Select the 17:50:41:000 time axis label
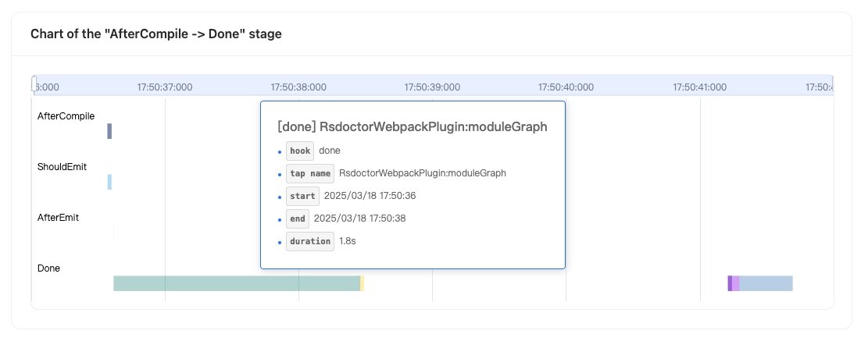Image resolution: width=868 pixels, height=341 pixels. click(x=700, y=87)
